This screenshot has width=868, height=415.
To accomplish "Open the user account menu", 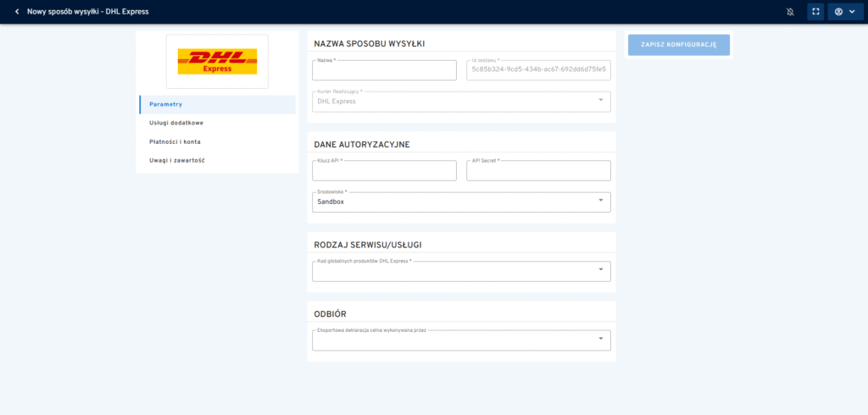I will click(844, 12).
